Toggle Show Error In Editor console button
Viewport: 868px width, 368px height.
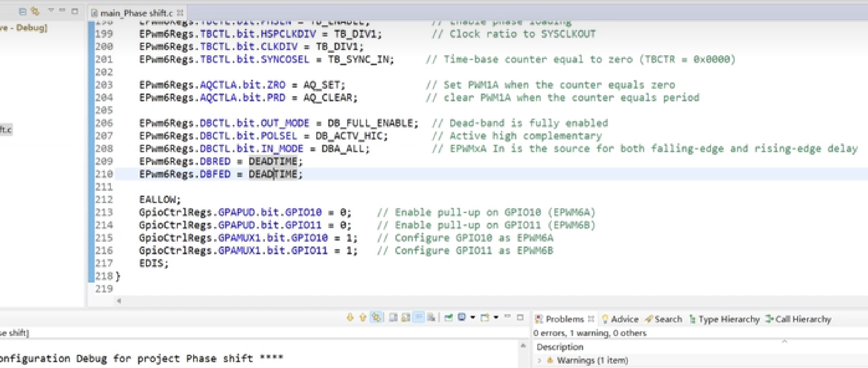376,317
